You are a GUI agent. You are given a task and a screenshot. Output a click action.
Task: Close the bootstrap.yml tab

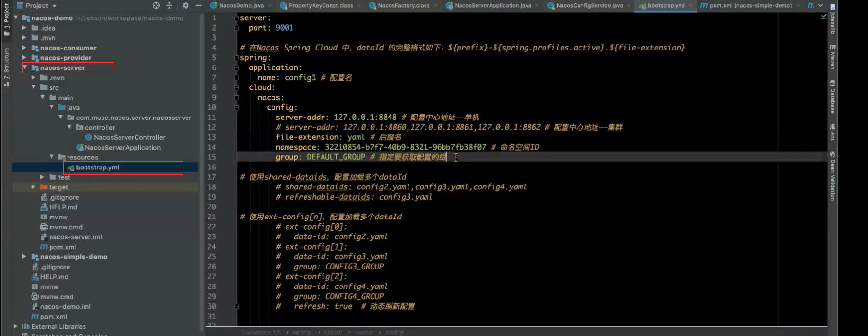(x=691, y=6)
